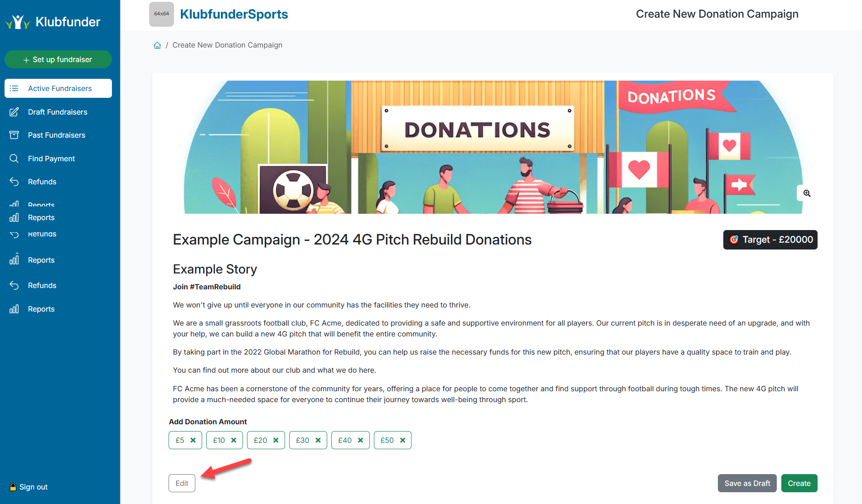The height and width of the screenshot is (504, 862).
Task: Click the Edit button below donation amounts
Action: (x=181, y=483)
